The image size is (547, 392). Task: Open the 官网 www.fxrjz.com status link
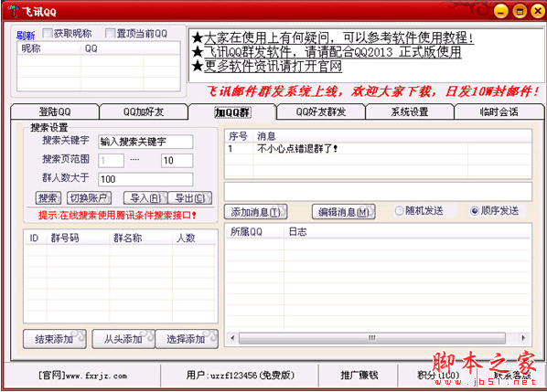[82, 376]
